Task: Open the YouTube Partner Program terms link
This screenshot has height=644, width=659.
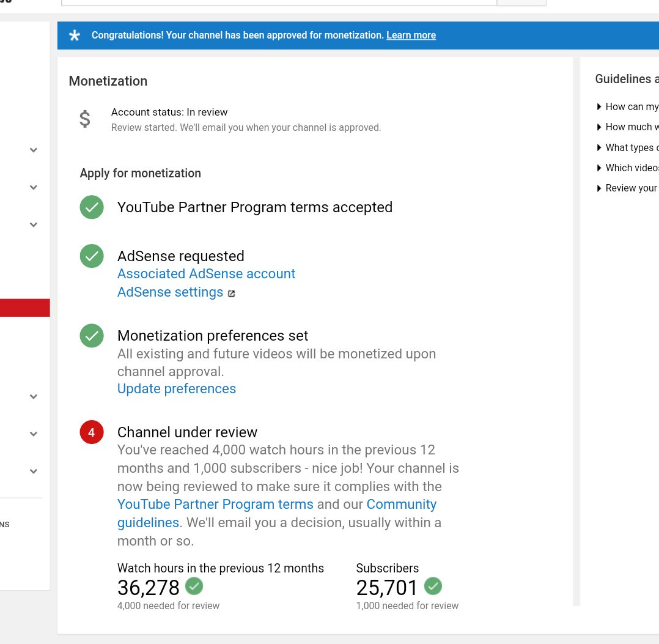Action: coord(215,504)
